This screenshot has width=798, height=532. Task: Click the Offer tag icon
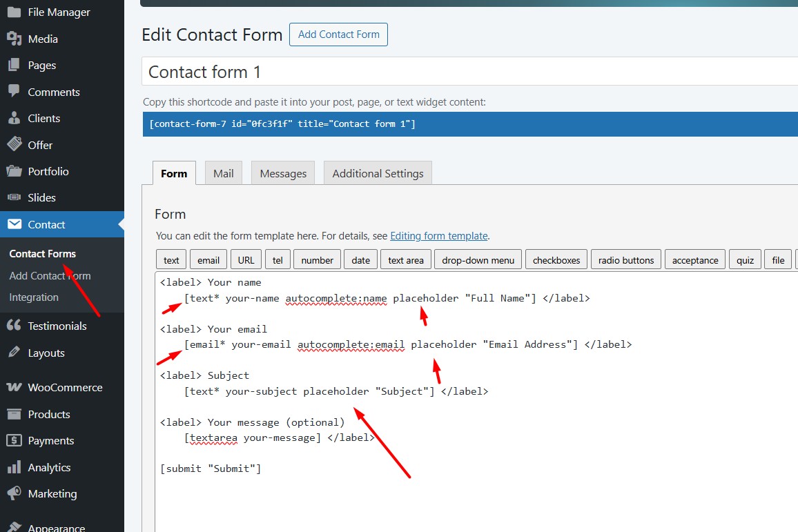[x=14, y=144]
